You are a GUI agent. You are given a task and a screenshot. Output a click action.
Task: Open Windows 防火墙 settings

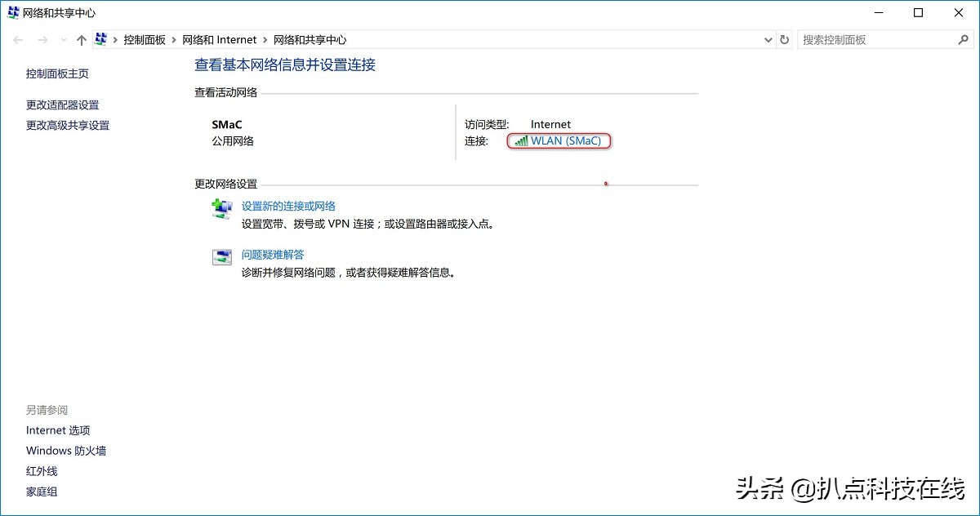pos(66,450)
